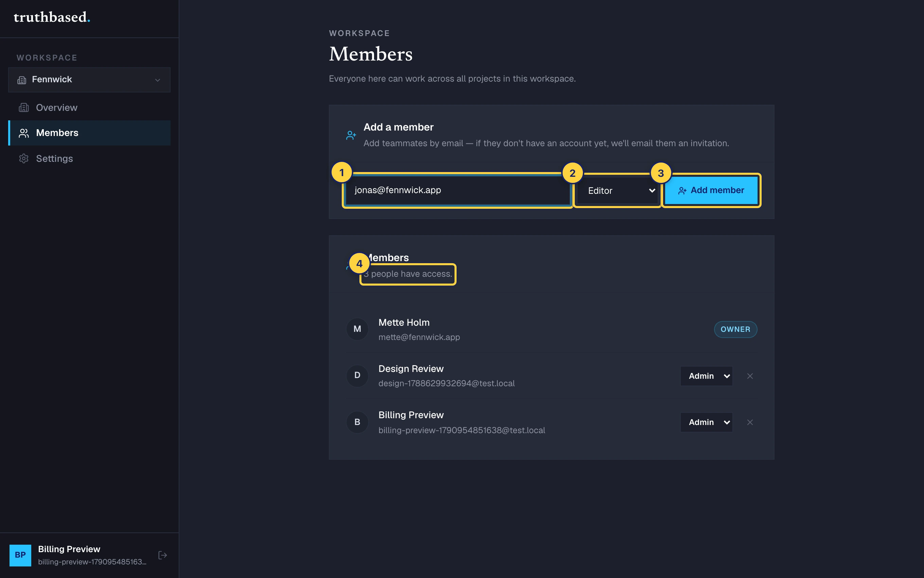This screenshot has height=578, width=924.
Task: Click the OWNER badge
Action: point(735,329)
